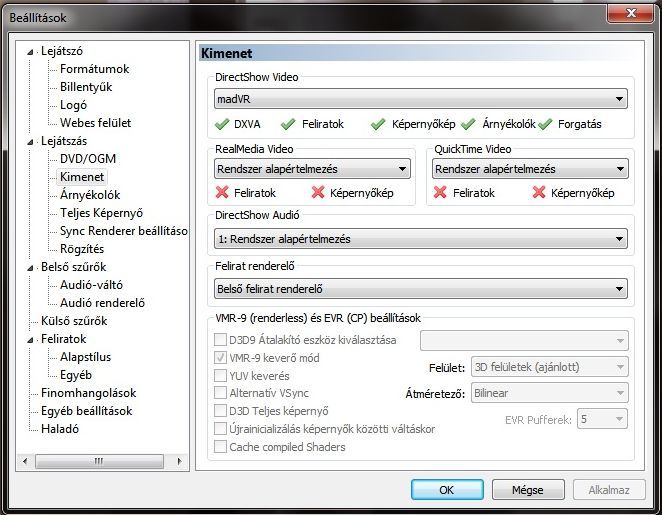The image size is (662, 515).
Task: Open the RealMedia Video renderer dropdown
Action: pos(312,169)
